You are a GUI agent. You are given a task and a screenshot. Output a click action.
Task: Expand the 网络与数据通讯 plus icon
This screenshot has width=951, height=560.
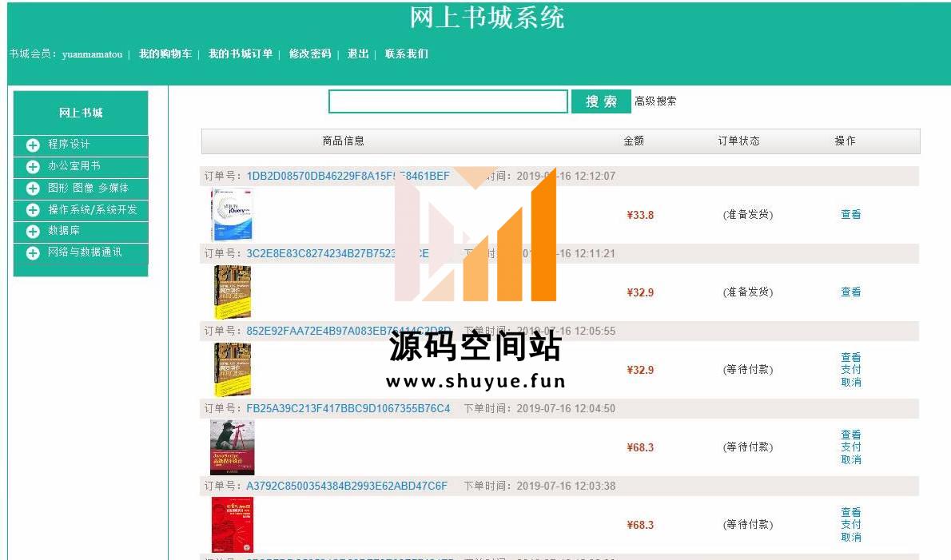click(x=33, y=252)
